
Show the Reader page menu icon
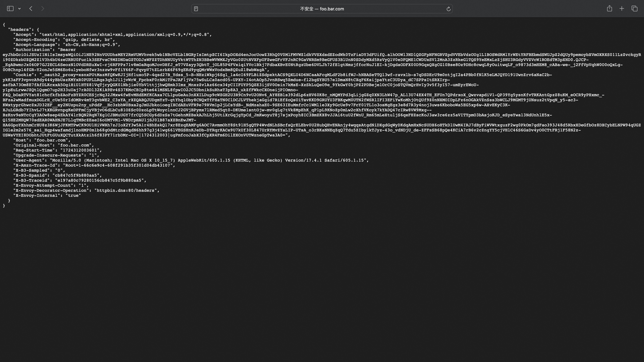pyautogui.click(x=196, y=9)
